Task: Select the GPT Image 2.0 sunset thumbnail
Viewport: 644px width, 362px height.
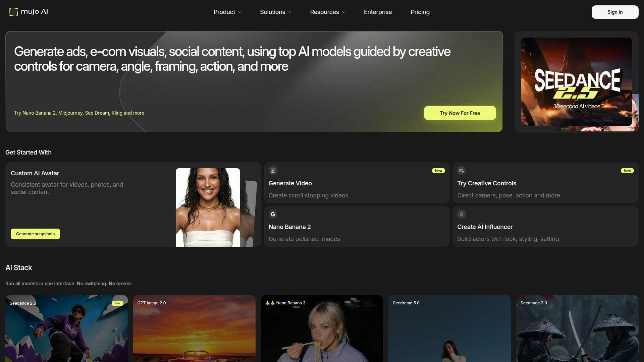Action: (x=194, y=328)
